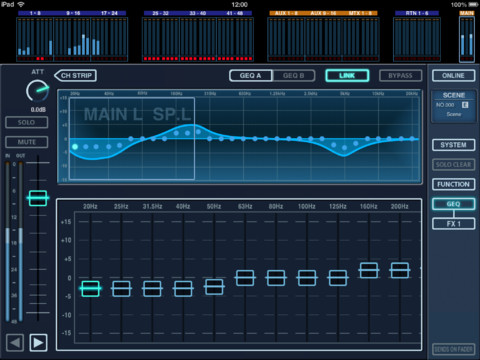Click the ATT rotary knob
This screenshot has width=480, height=360.
[37, 91]
